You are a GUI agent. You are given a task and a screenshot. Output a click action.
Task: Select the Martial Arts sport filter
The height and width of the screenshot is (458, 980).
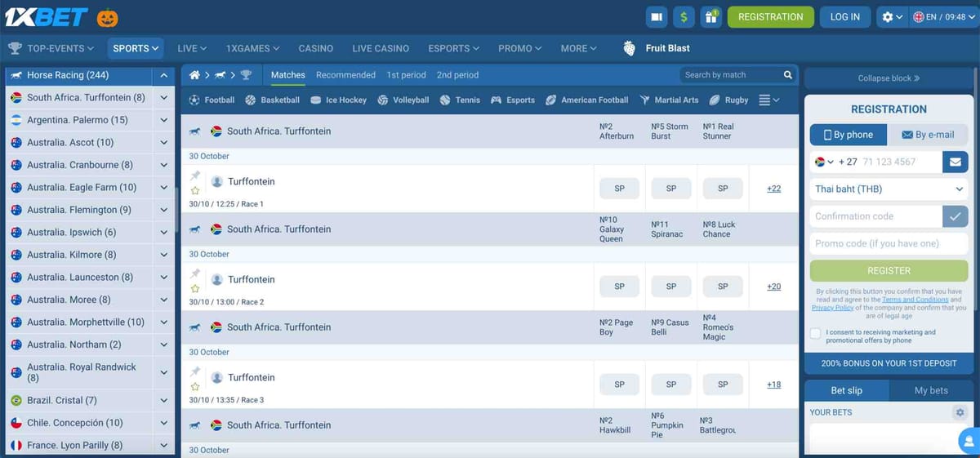pyautogui.click(x=669, y=100)
